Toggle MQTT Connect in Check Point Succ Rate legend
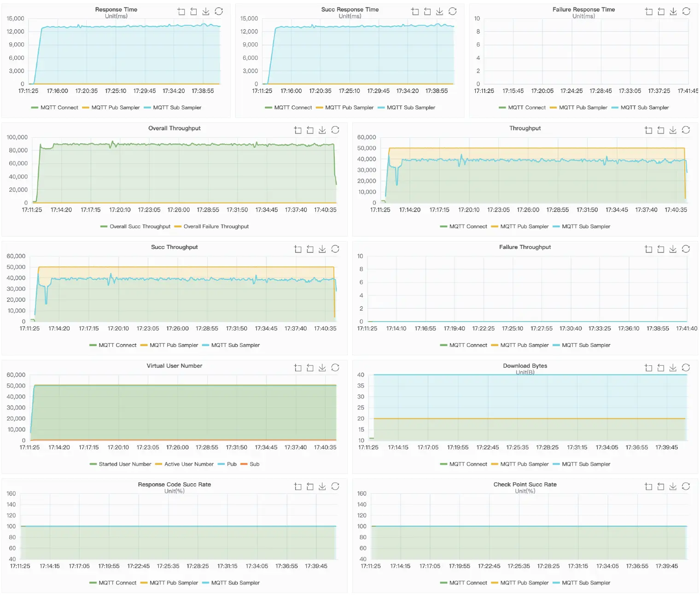700x595 pixels. [x=463, y=583]
